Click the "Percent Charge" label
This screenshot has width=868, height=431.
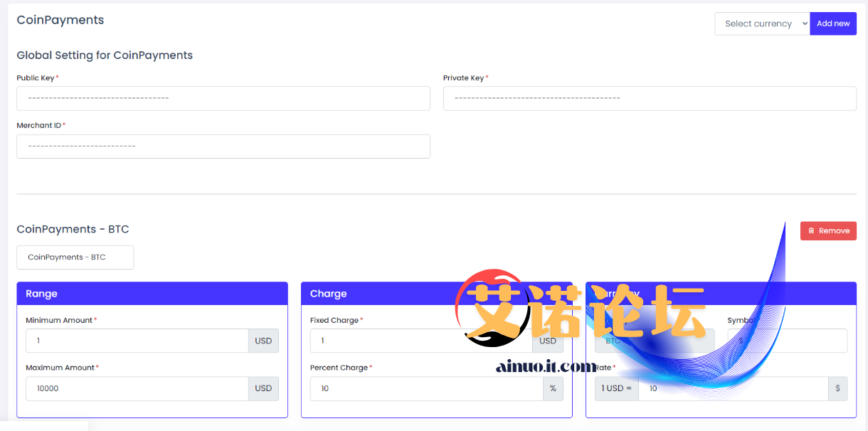pyautogui.click(x=339, y=368)
